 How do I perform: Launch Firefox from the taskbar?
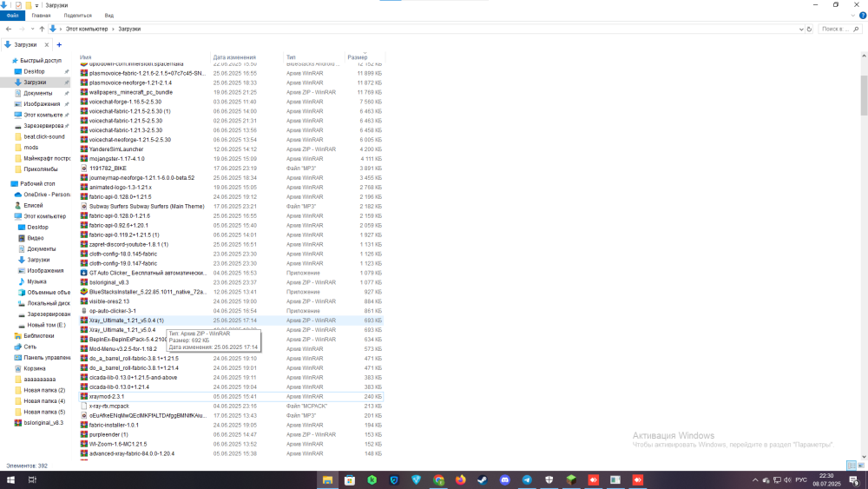point(461,480)
